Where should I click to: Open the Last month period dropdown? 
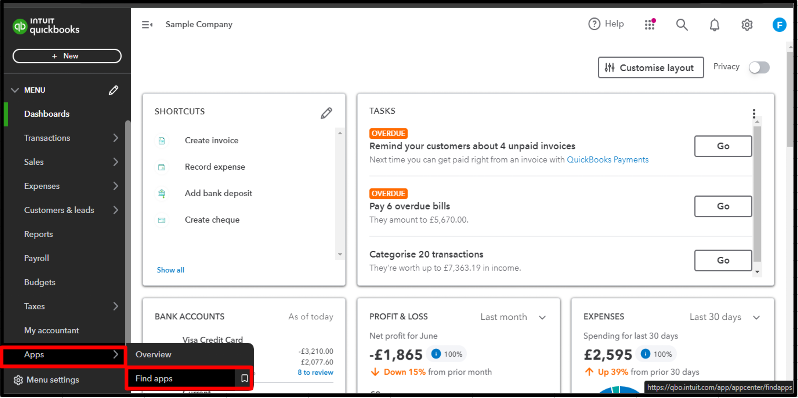(x=513, y=317)
